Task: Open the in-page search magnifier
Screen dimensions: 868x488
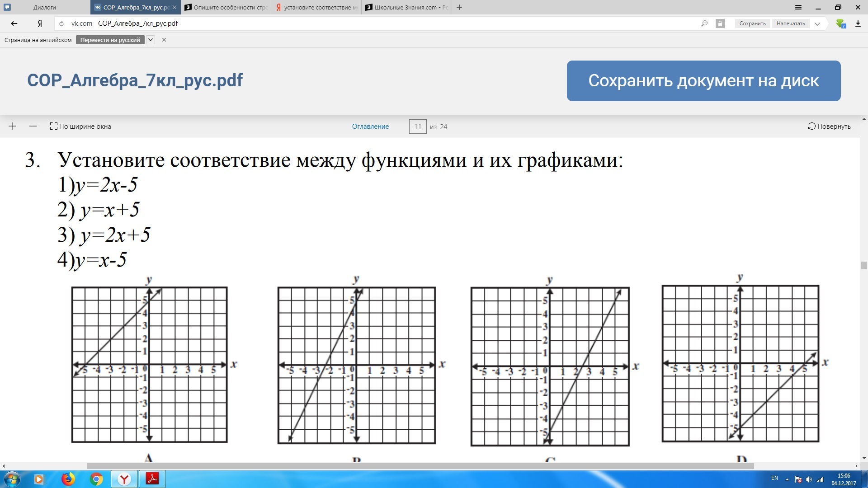Action: 704,23
